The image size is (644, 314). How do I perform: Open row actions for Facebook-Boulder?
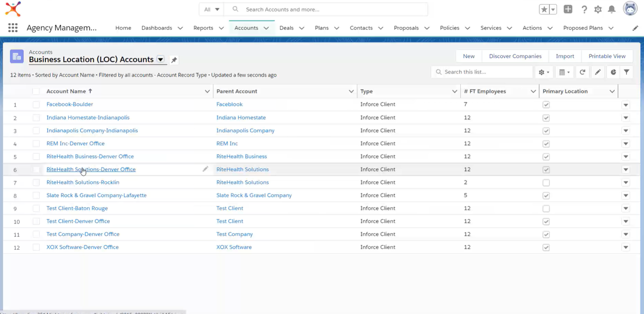(x=626, y=105)
